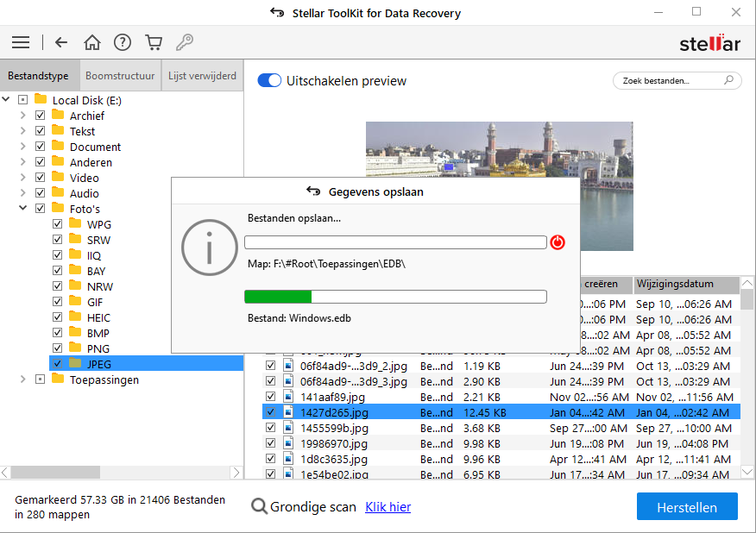Switch to the Boomstructuur tab
Screen dimensions: 756x533
pyautogui.click(x=120, y=75)
